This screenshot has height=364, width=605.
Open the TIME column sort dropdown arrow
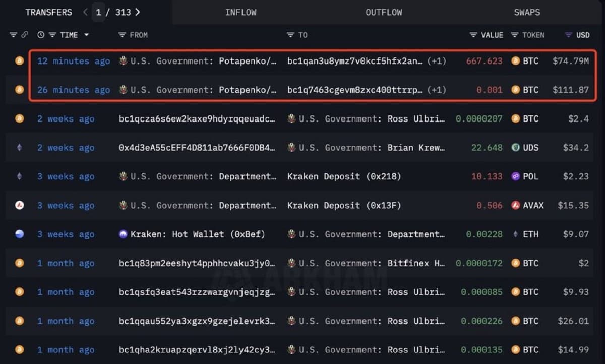coord(87,35)
